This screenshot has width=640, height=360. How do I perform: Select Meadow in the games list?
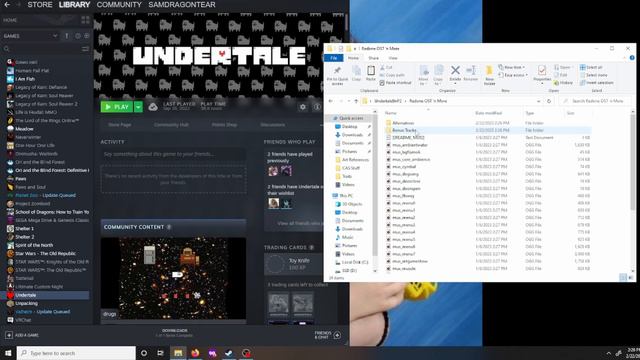24,129
